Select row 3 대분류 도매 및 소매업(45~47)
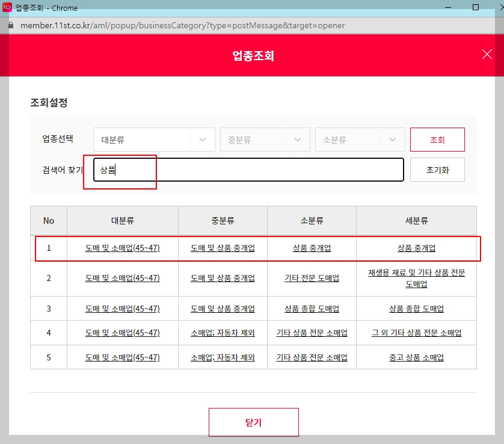This screenshot has height=444, width=504. tap(123, 309)
